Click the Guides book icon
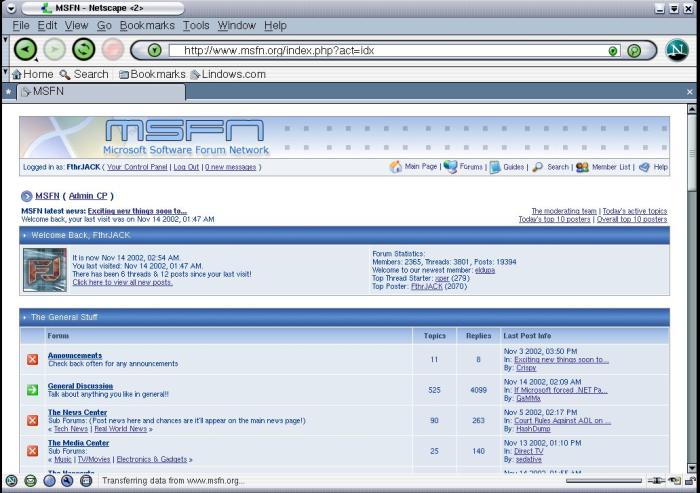 click(495, 167)
